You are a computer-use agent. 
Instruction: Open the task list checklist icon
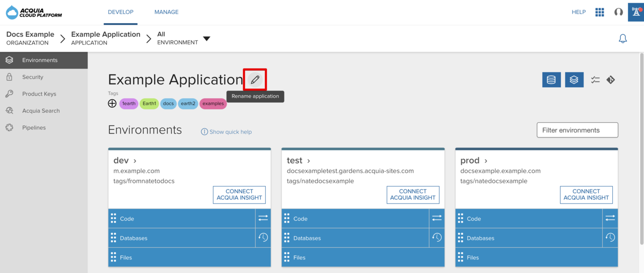(595, 80)
